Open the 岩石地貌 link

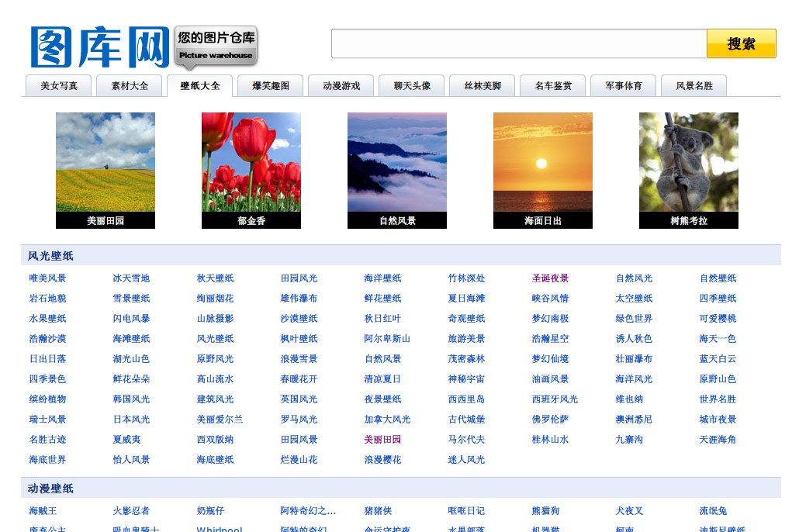click(x=47, y=298)
